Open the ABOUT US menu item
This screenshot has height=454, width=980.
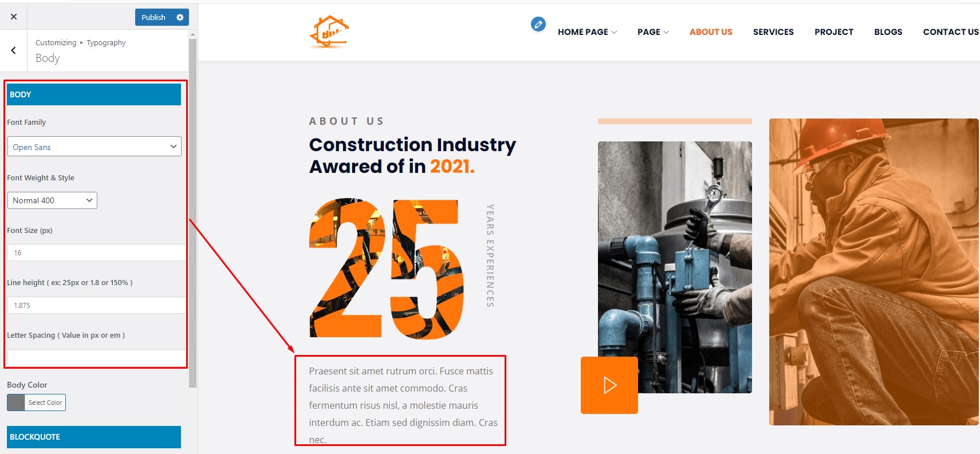711,32
